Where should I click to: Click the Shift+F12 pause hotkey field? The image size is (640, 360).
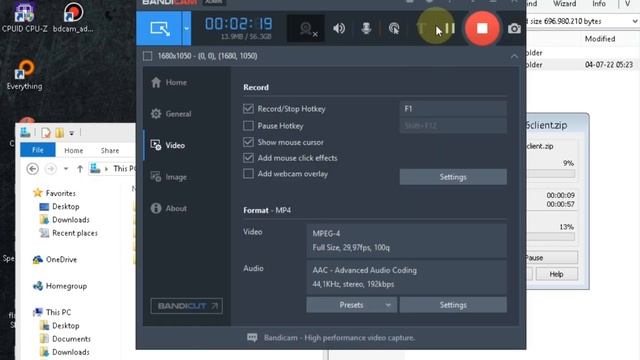pos(453,126)
